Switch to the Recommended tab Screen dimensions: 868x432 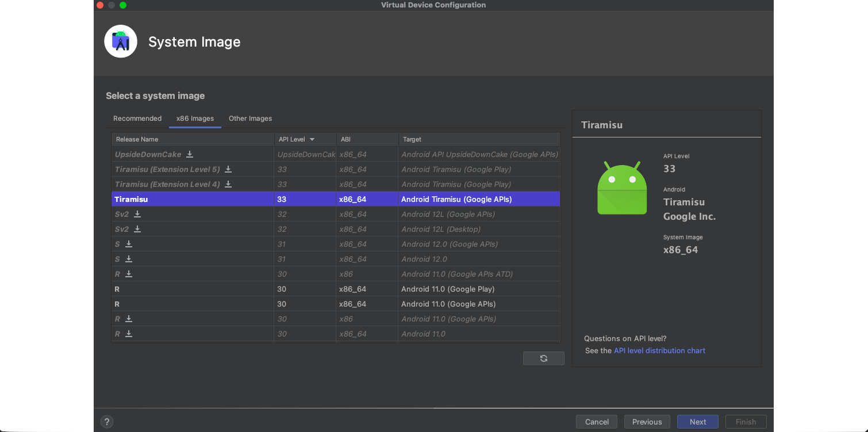click(x=137, y=118)
